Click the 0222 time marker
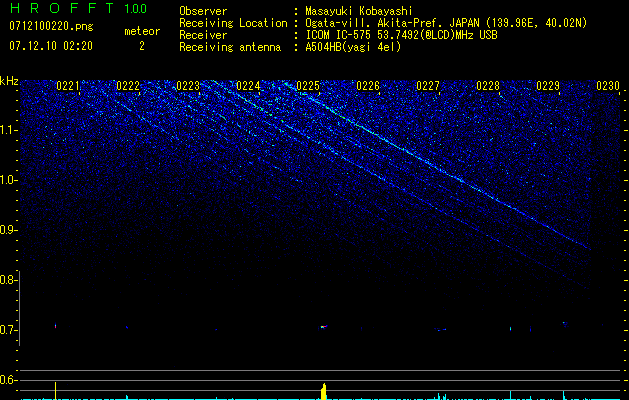 click(128, 86)
